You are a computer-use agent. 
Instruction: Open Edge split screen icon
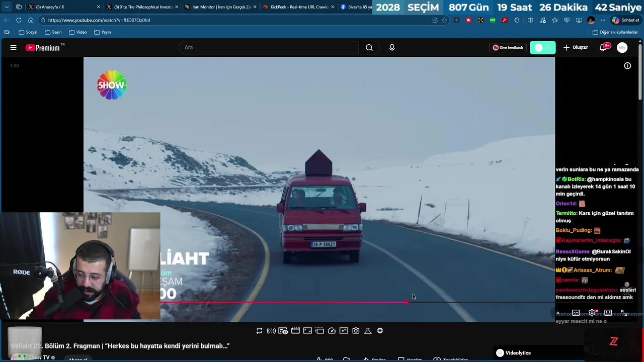pos(530,20)
